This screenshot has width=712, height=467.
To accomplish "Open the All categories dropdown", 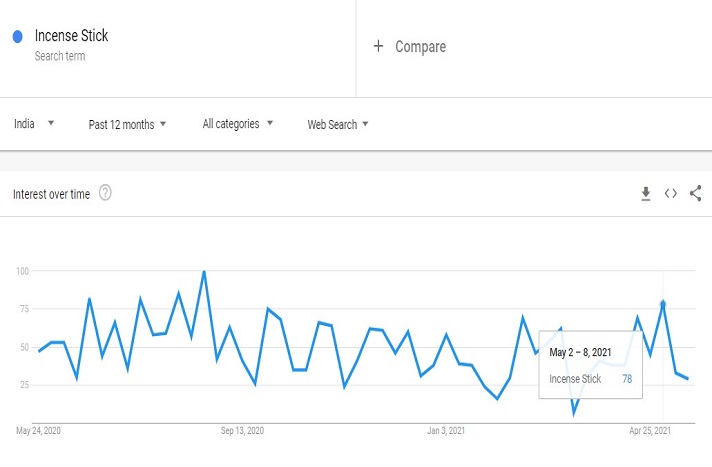I will [237, 124].
